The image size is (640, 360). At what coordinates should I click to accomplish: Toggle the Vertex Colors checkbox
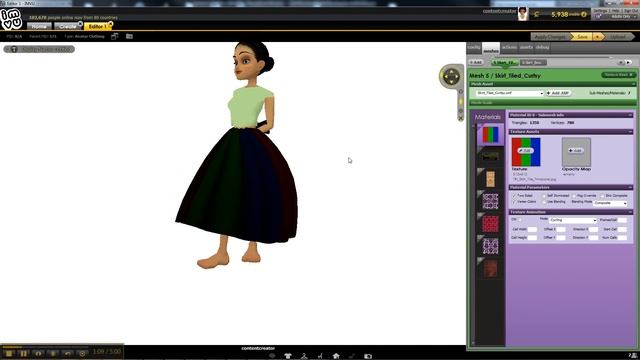click(x=514, y=202)
